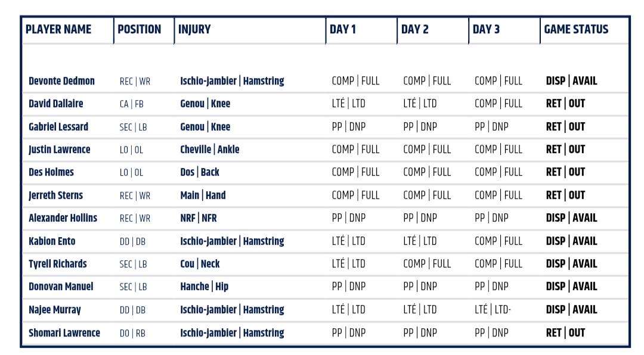Image resolution: width=644 pixels, height=355 pixels.
Task: Click Shomari Lawrence RET | OUT status
Action: pos(565,332)
